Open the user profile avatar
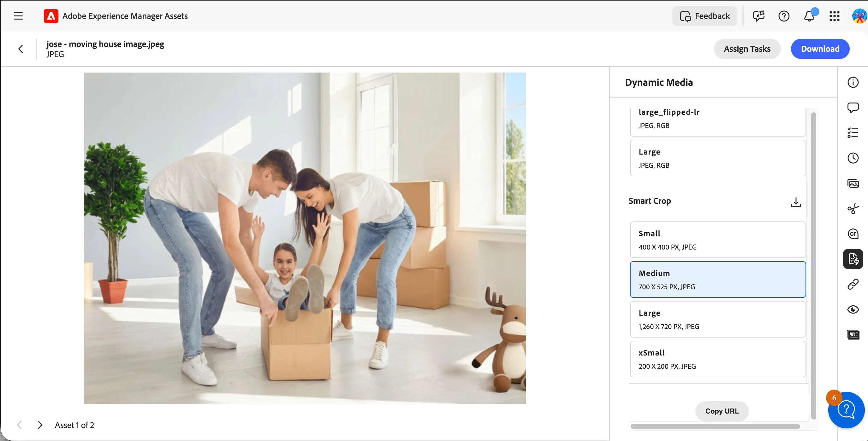The image size is (868, 441). (x=859, y=16)
